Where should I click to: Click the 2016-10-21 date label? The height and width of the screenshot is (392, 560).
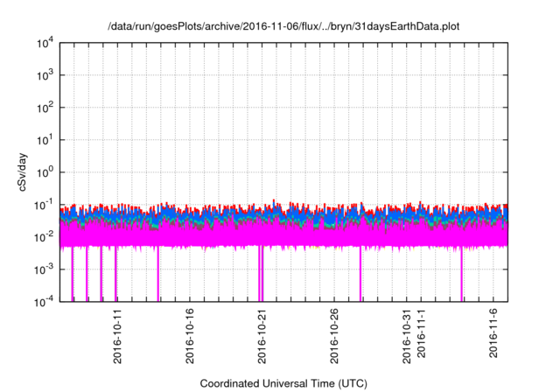262,336
